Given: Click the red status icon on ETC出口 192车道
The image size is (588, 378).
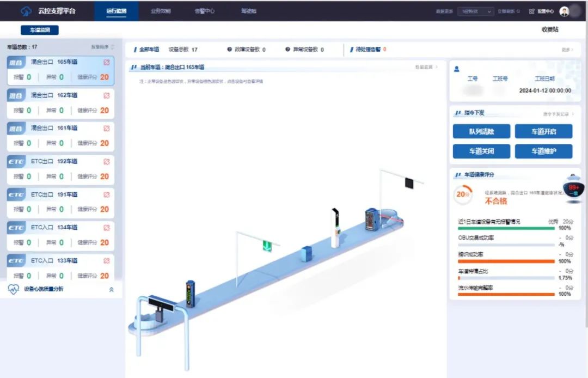Looking at the screenshot, I should 106,162.
